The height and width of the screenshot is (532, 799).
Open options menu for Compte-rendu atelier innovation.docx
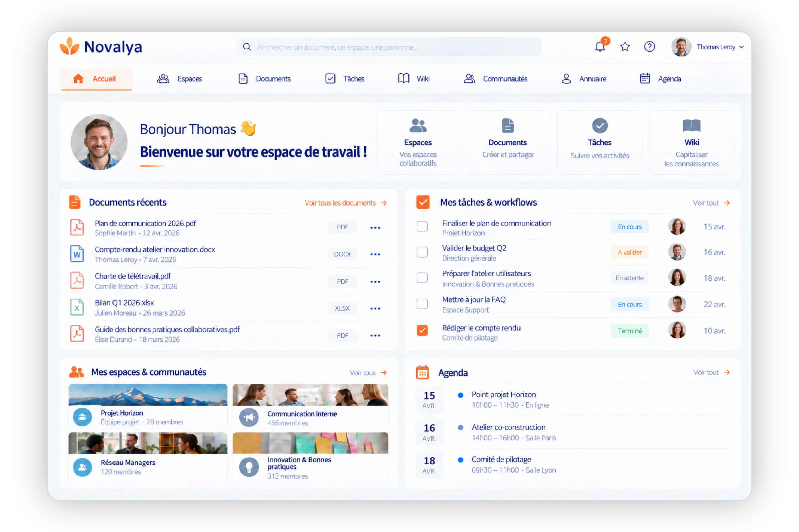pyautogui.click(x=375, y=254)
